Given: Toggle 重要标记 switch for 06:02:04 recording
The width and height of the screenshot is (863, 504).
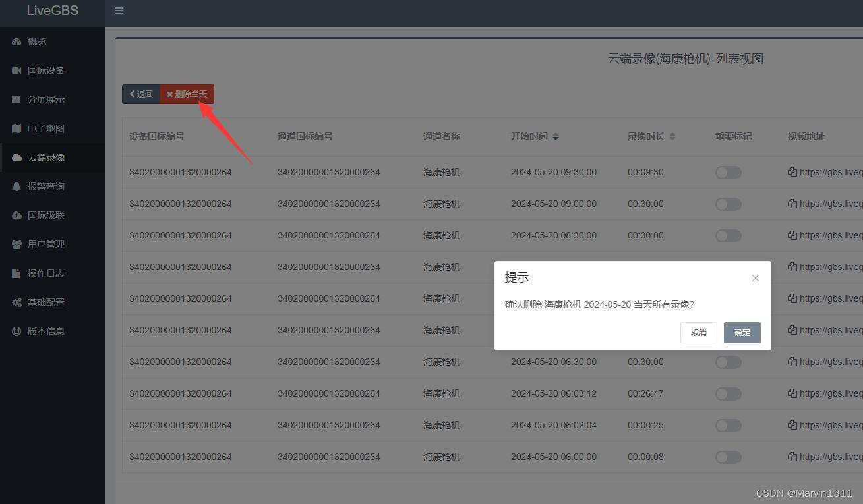Looking at the screenshot, I should pyautogui.click(x=729, y=426).
